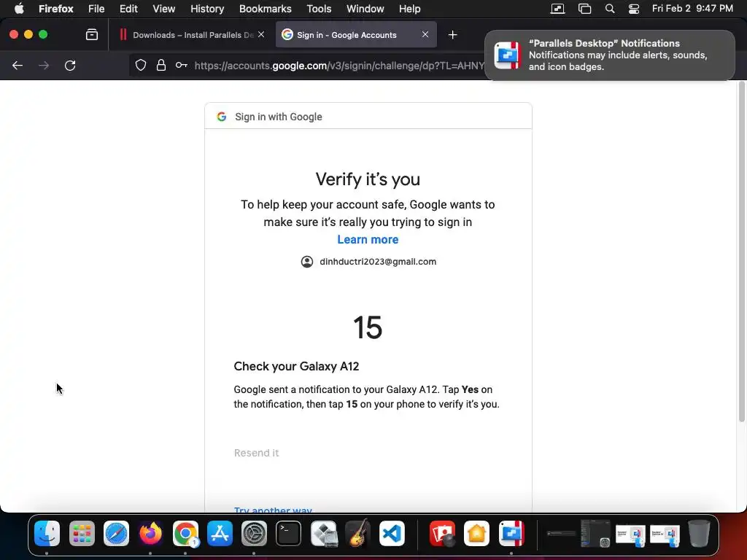
Task: Reload the current page
Action: 70,65
